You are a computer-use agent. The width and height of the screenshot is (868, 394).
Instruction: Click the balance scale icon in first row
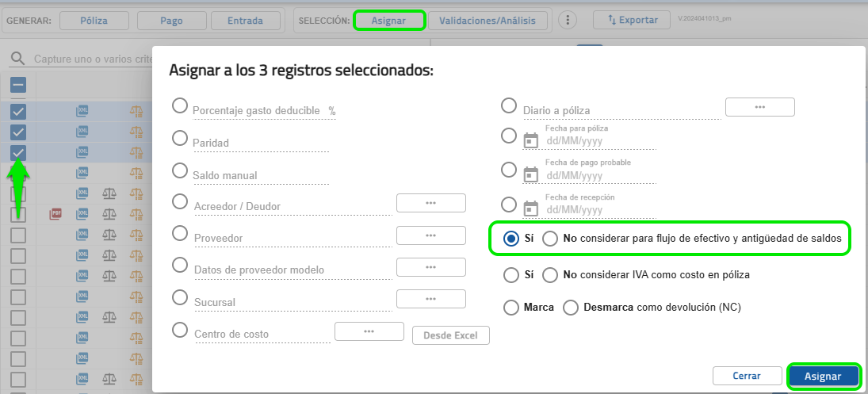pos(137,111)
